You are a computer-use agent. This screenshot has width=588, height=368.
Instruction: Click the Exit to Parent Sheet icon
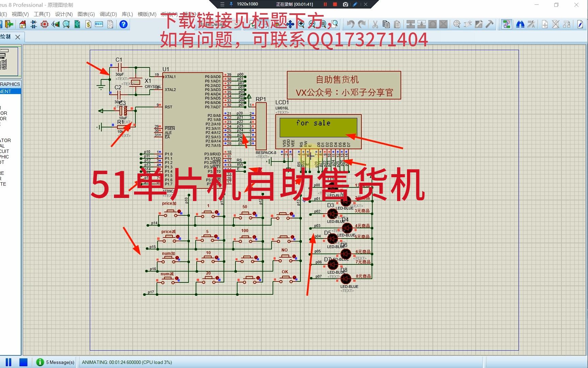[567, 24]
